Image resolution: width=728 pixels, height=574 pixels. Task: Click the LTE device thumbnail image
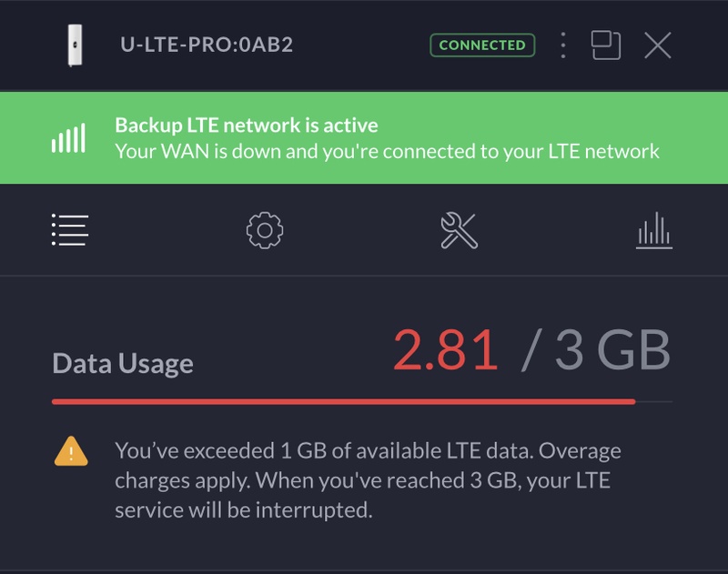click(74, 45)
